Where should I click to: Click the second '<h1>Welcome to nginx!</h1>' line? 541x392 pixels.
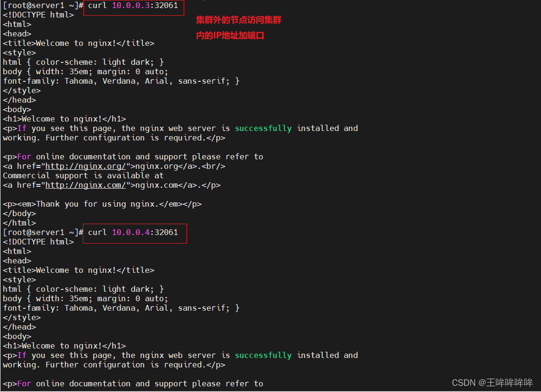coord(64,346)
